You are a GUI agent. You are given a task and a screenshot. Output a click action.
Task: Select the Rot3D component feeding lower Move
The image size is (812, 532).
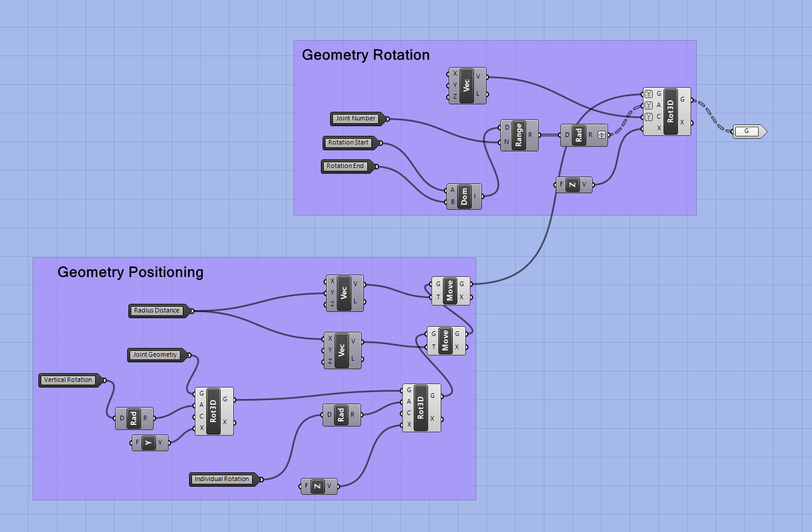pyautogui.click(x=421, y=408)
